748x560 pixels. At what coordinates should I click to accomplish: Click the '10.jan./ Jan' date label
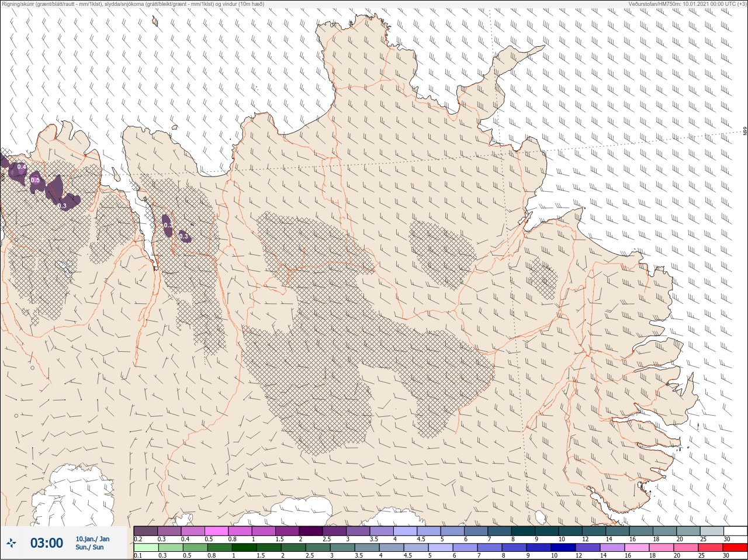pos(92,539)
